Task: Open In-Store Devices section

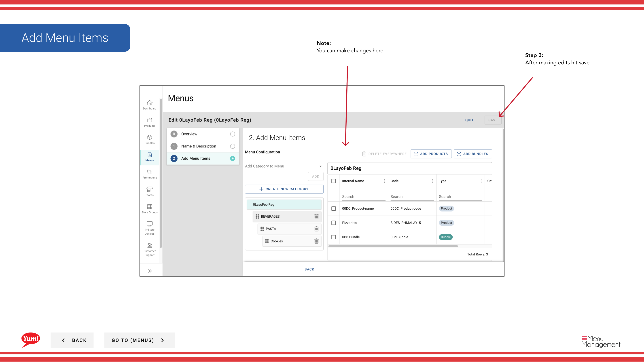Action: pos(150,228)
